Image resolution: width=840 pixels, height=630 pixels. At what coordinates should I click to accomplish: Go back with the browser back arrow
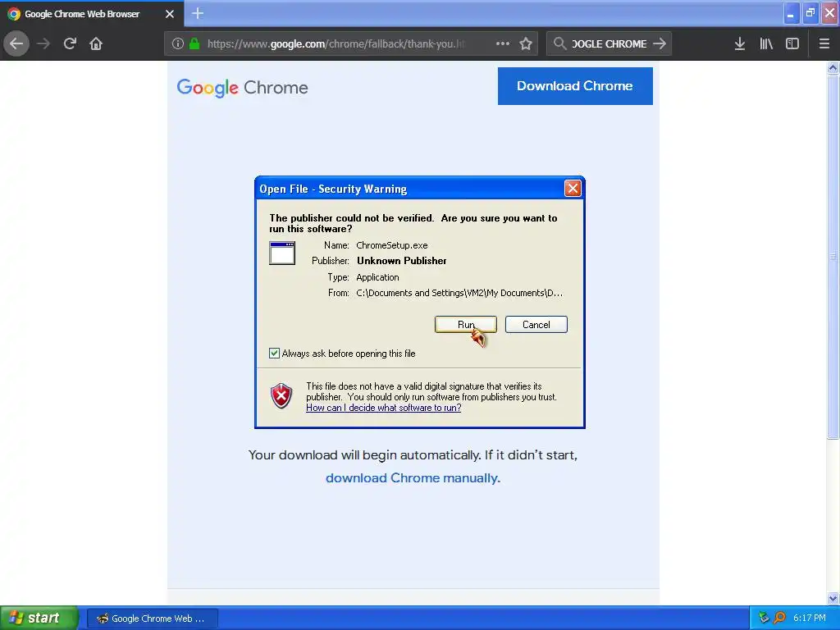[x=16, y=44]
